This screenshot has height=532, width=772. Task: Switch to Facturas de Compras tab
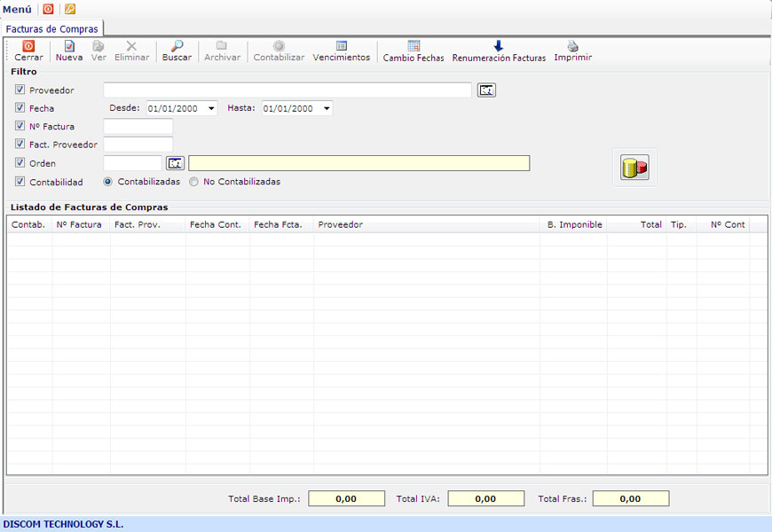coord(52,29)
